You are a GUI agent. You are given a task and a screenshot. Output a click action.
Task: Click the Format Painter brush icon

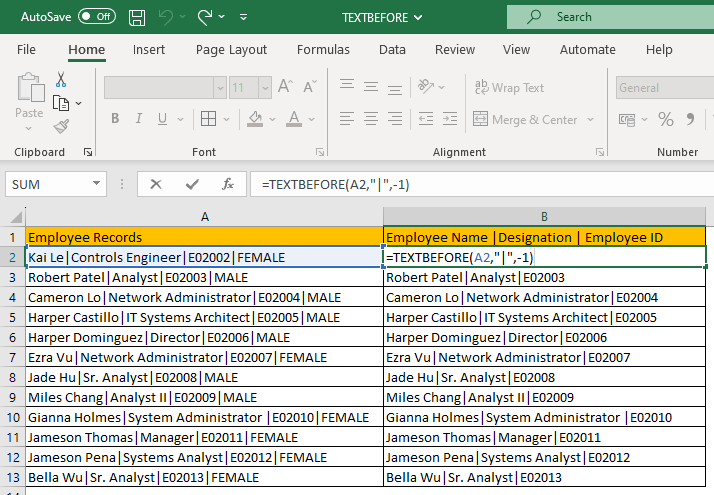pos(61,127)
